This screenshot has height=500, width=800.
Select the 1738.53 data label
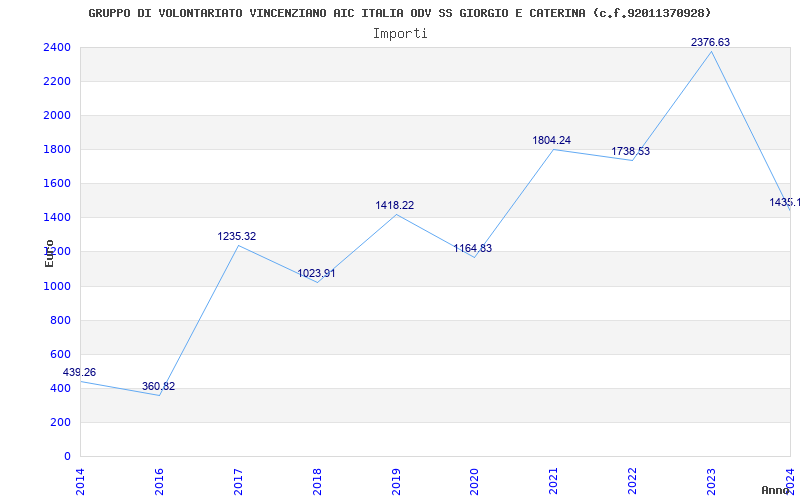click(631, 152)
